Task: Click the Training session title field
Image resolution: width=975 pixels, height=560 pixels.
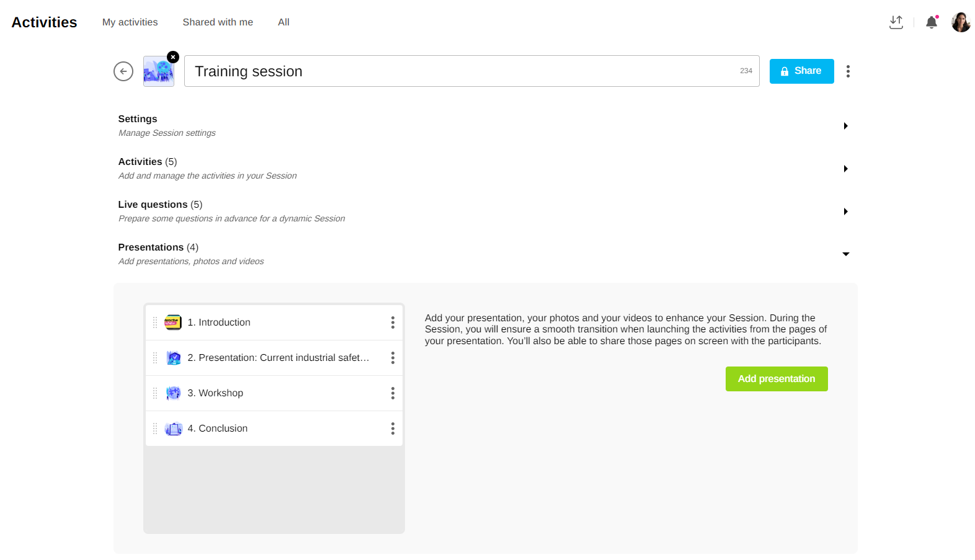Action: pos(459,71)
